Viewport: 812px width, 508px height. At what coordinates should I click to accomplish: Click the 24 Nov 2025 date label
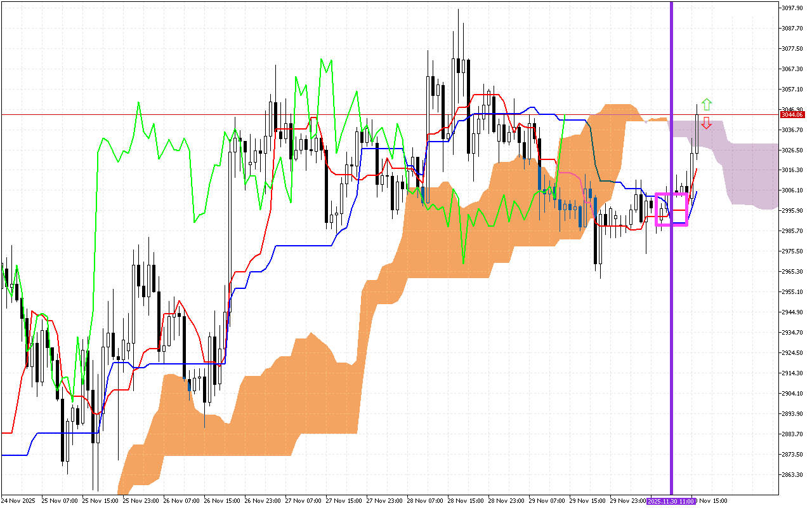pyautogui.click(x=18, y=500)
